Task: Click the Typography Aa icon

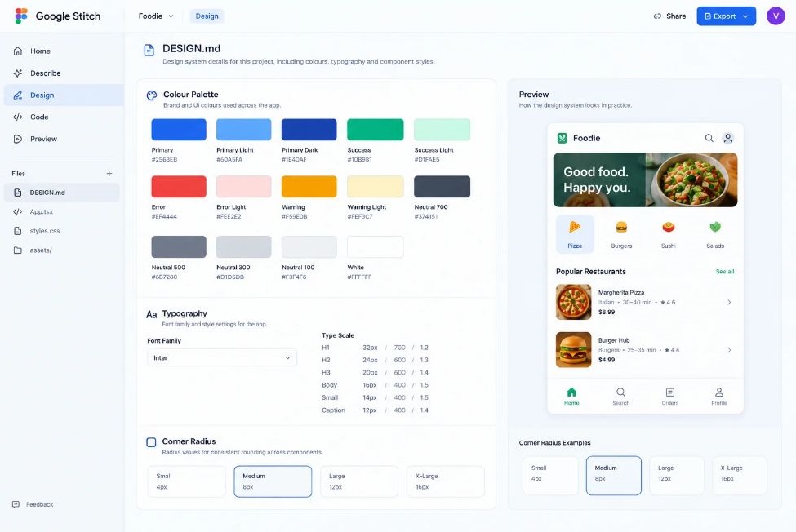Action: (151, 314)
